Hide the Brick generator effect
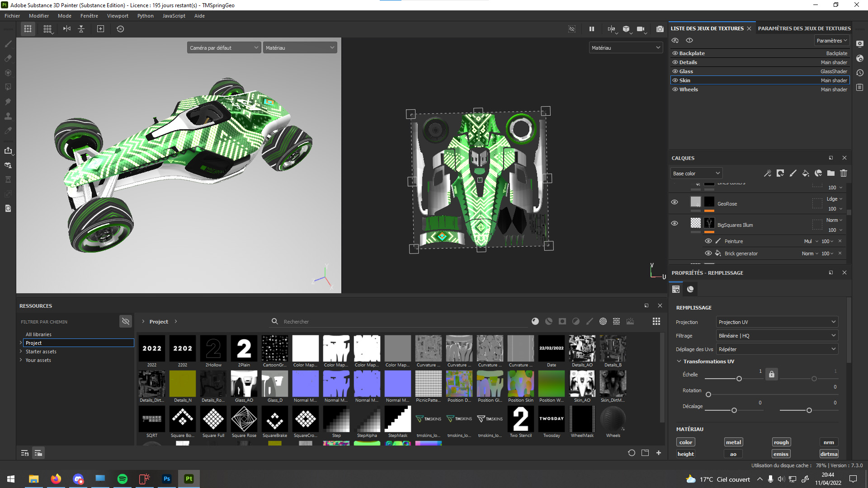Image resolution: width=868 pixels, height=488 pixels. 708,253
